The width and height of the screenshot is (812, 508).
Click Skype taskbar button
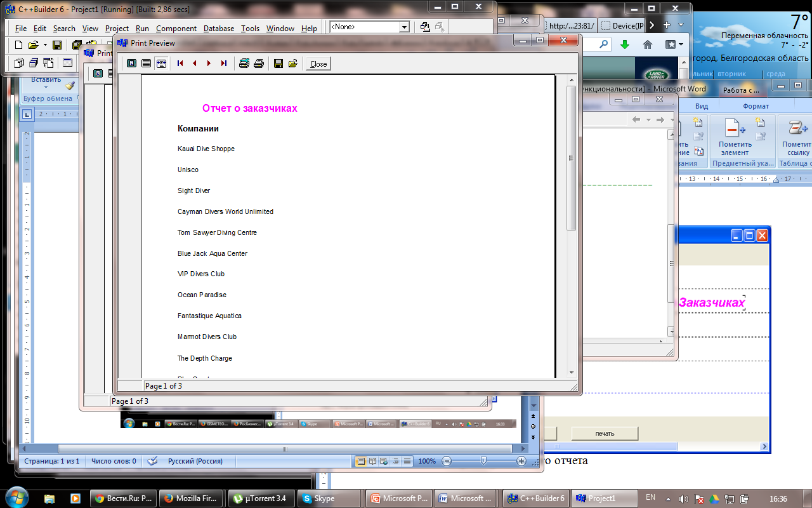click(329, 498)
